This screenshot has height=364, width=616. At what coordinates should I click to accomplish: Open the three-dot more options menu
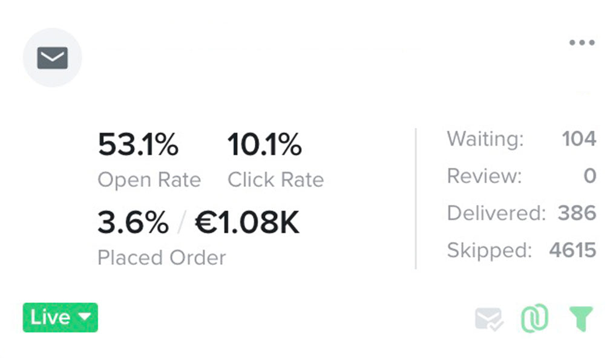[x=582, y=43]
